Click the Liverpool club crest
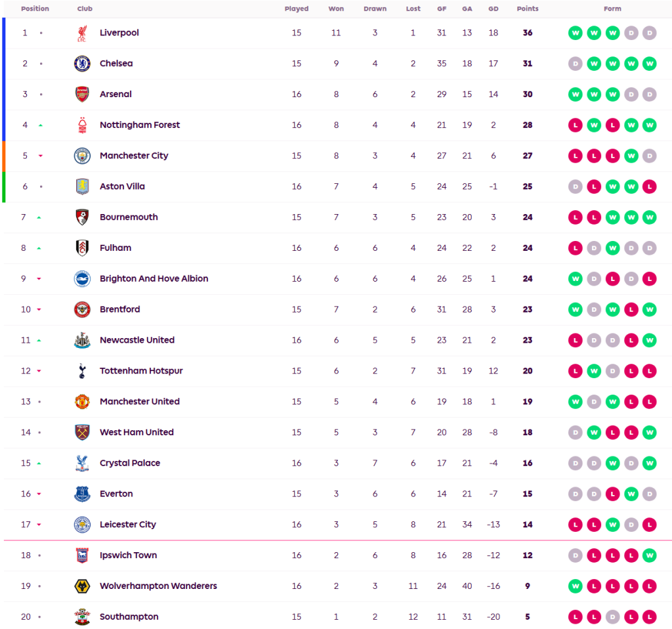Image resolution: width=672 pixels, height=629 pixels. pyautogui.click(x=81, y=33)
